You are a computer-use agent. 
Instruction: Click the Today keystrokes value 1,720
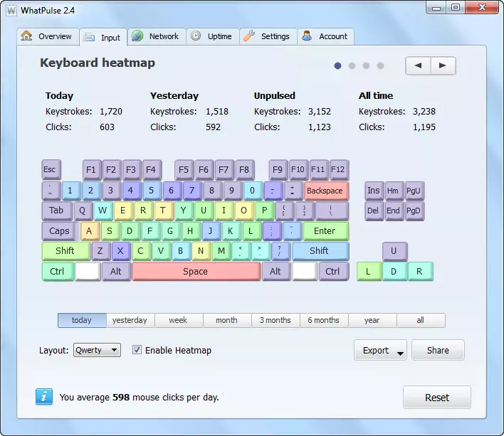click(111, 112)
